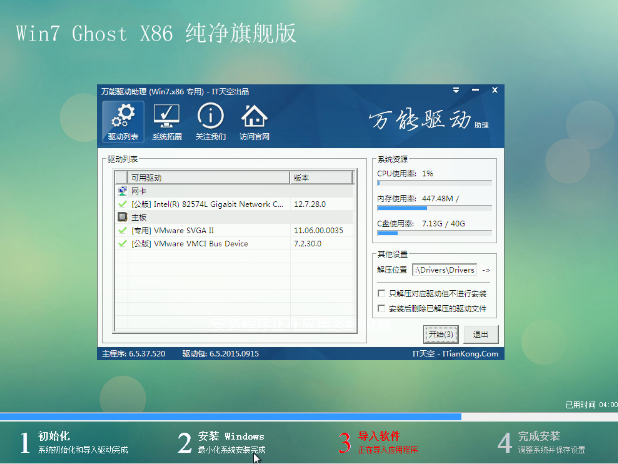Click the CPU使用率 progress bar
The height and width of the screenshot is (464, 618).
pos(434,183)
